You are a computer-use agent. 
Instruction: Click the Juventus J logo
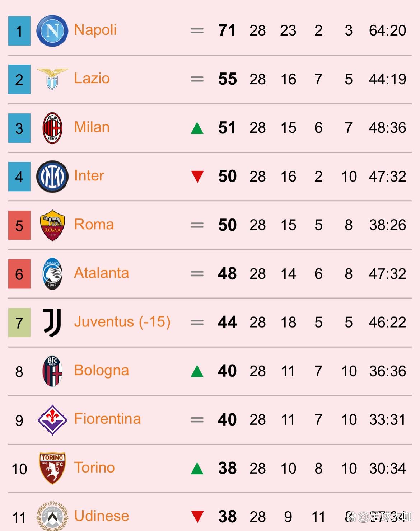pyautogui.click(x=52, y=323)
